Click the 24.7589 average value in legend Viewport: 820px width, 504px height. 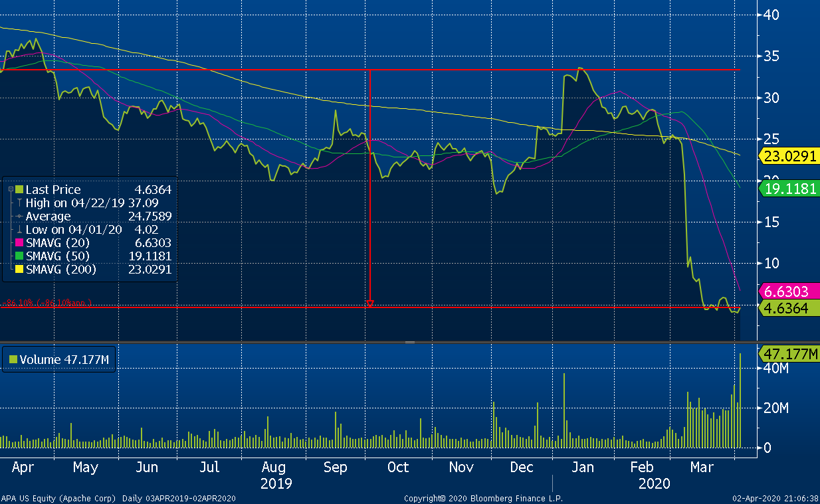150,216
